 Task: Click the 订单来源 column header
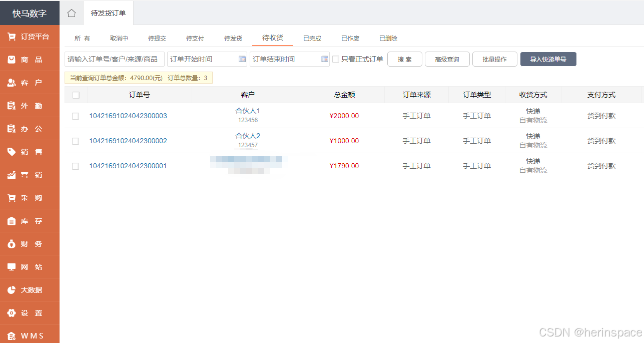click(417, 95)
